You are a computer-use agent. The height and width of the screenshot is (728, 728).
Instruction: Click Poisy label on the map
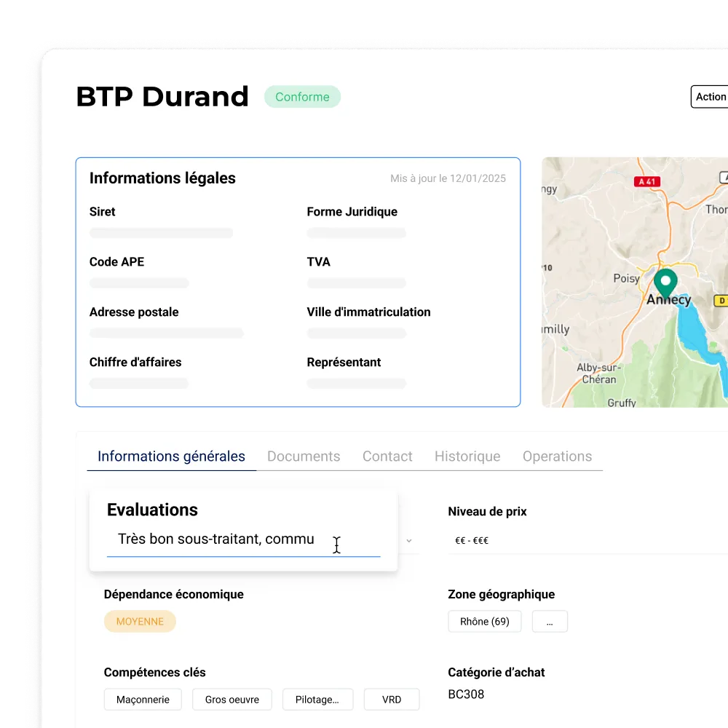click(x=626, y=278)
